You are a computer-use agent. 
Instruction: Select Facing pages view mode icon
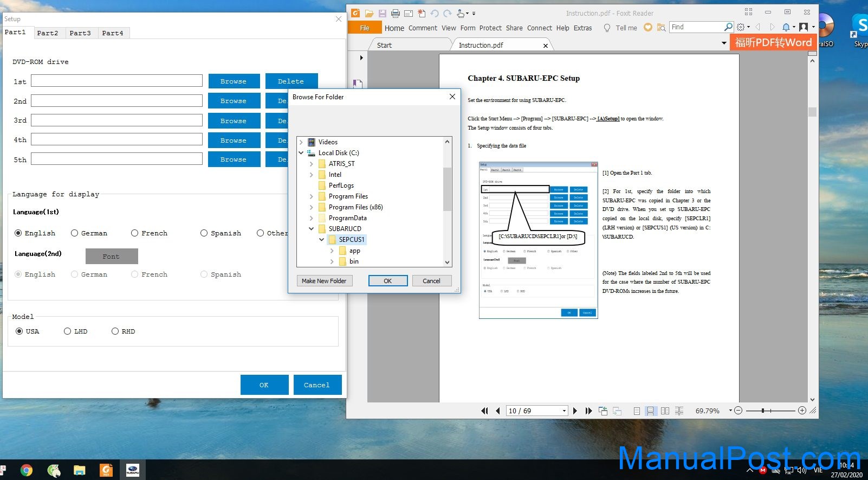coord(665,411)
